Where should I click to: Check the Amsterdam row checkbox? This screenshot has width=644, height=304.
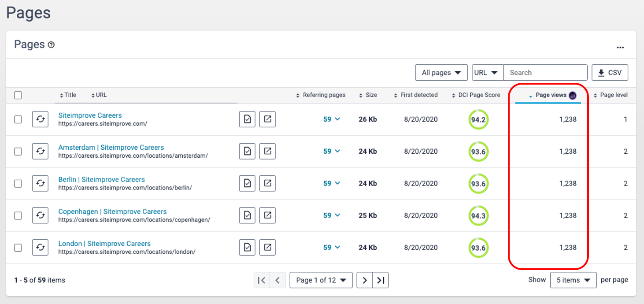pos(18,152)
